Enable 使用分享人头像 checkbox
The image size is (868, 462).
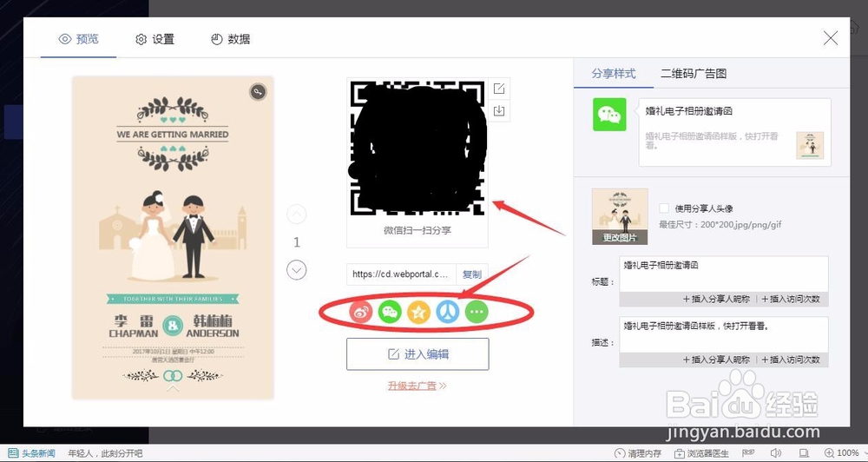pos(664,208)
